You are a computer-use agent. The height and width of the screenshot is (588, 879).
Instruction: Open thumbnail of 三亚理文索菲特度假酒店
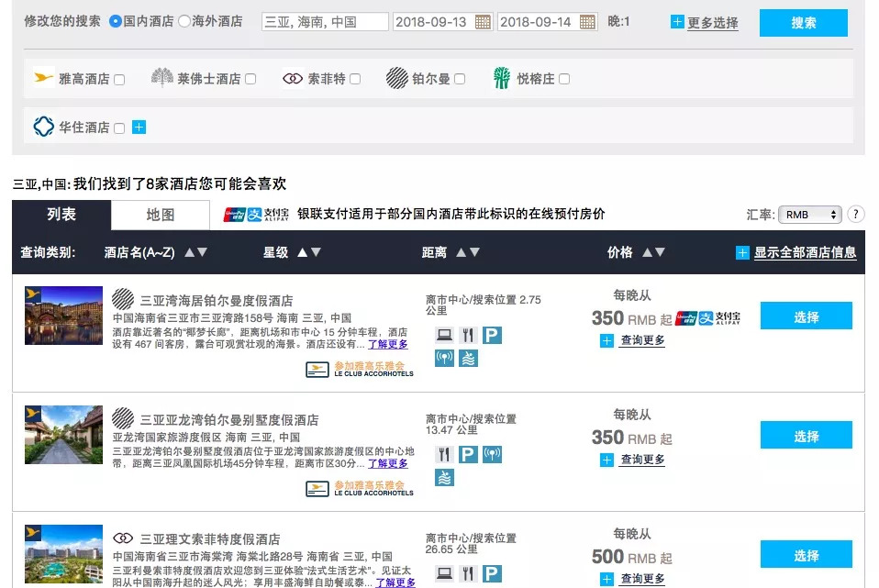(x=64, y=554)
